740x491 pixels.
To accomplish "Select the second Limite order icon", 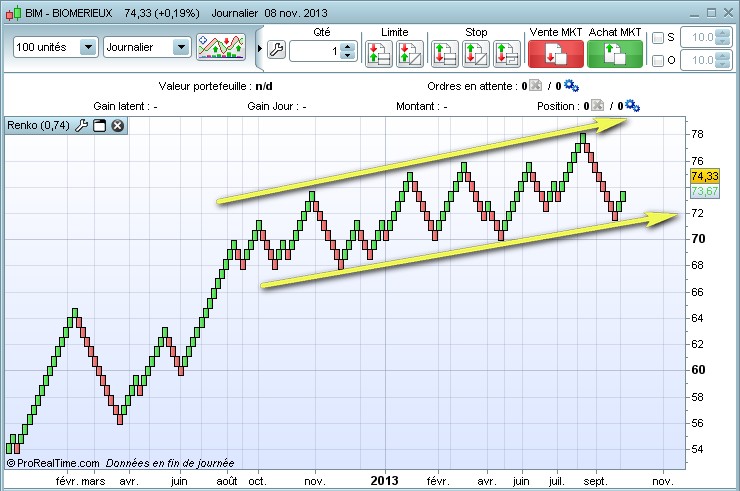I will 409,53.
